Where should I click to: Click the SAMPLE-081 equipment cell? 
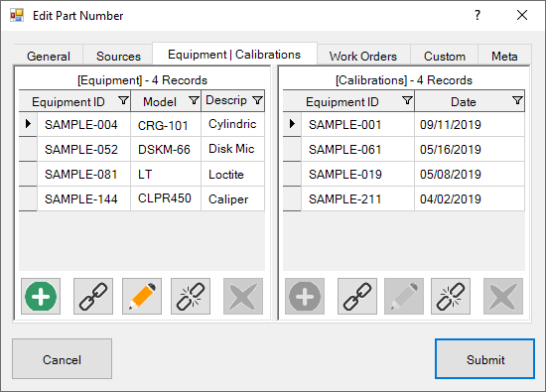coord(84,174)
